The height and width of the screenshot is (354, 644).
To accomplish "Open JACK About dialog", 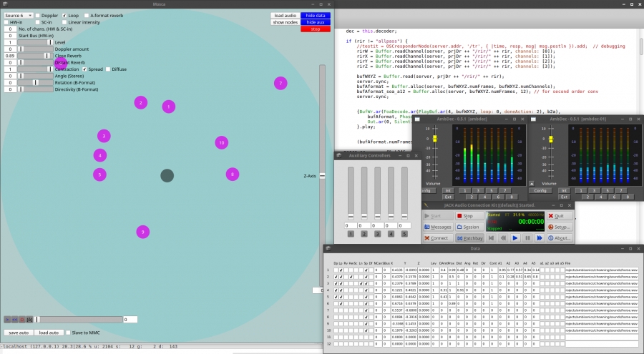I will [x=559, y=238].
